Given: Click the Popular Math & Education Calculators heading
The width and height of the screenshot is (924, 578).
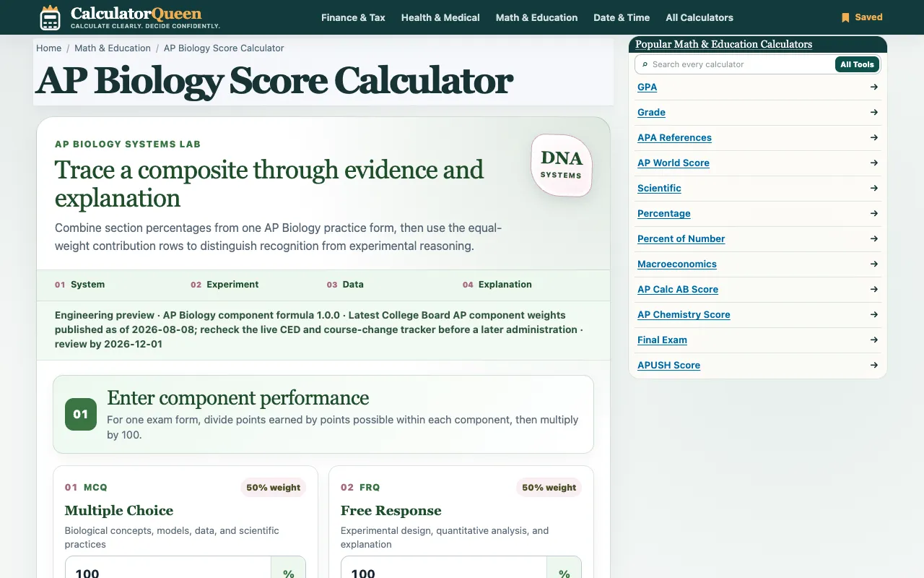Looking at the screenshot, I should tap(723, 44).
